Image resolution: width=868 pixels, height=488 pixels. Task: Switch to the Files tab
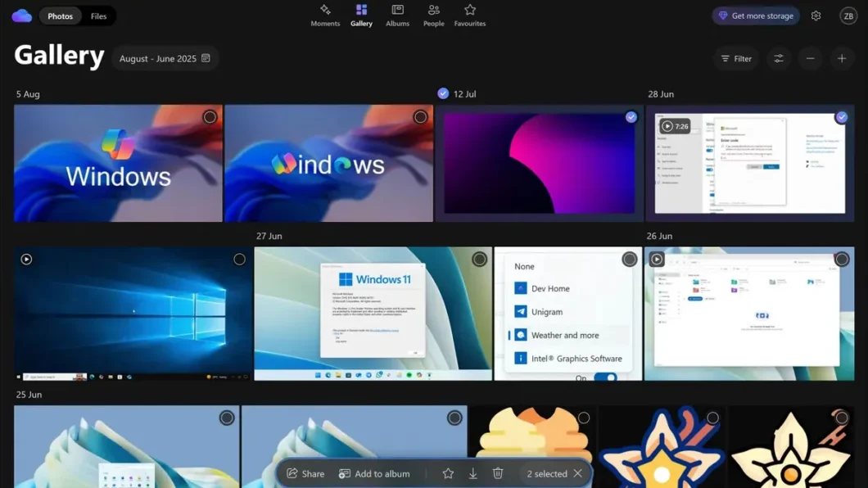[98, 15]
